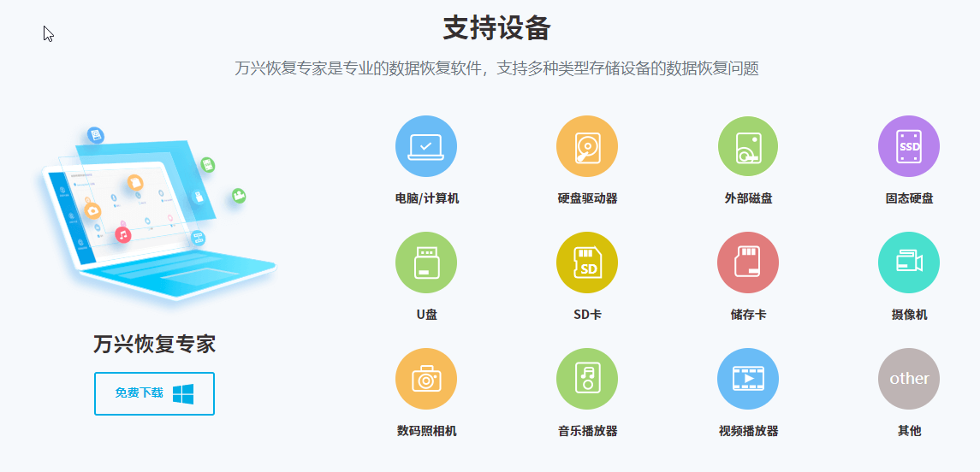Click the orange digital camera icon
The height and width of the screenshot is (472, 980).
426,379
